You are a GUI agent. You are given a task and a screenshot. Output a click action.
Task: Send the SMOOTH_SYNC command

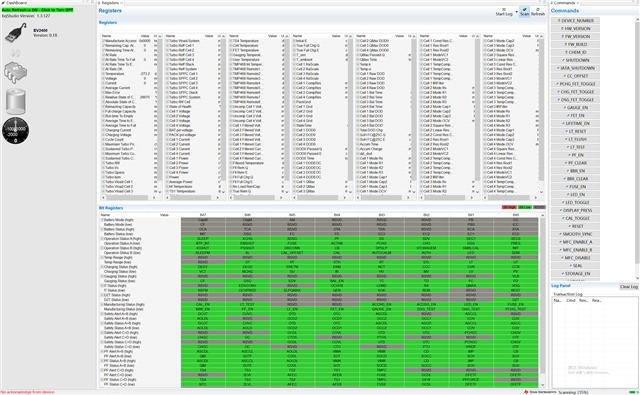click(x=575, y=234)
